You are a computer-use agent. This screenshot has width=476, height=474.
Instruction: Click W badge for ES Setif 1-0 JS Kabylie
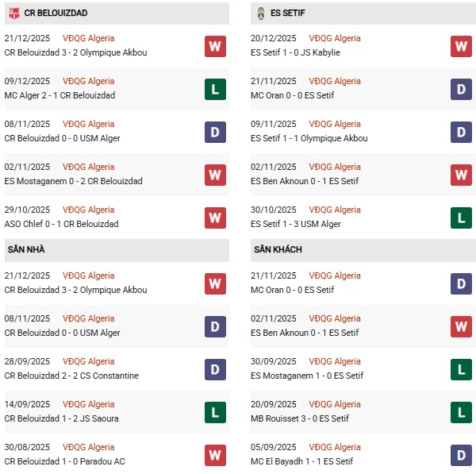point(461,46)
